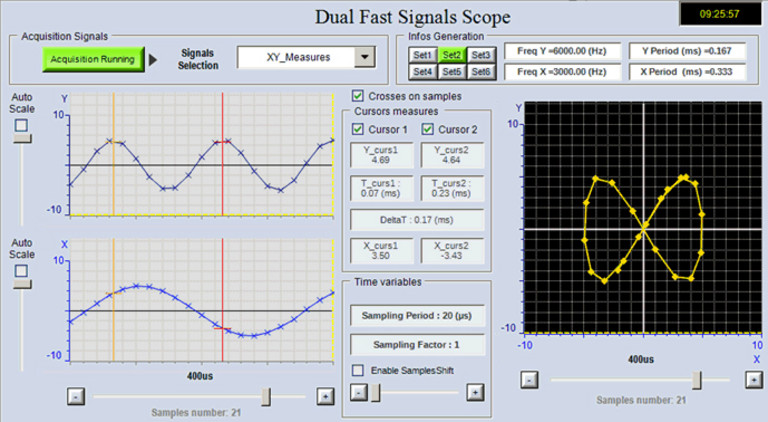Click arrow icon beside Acquisition Running

153,59
